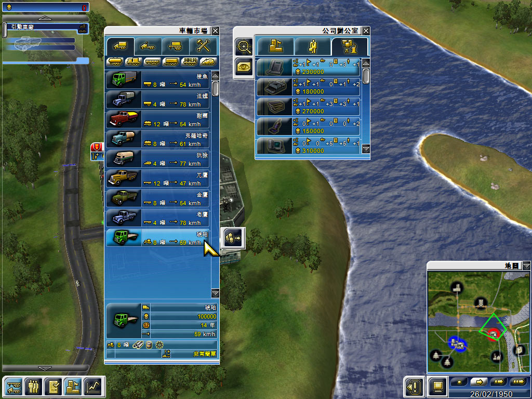Filter vehicles by stake-bed type
This screenshot has width=532, height=399.
189,61
